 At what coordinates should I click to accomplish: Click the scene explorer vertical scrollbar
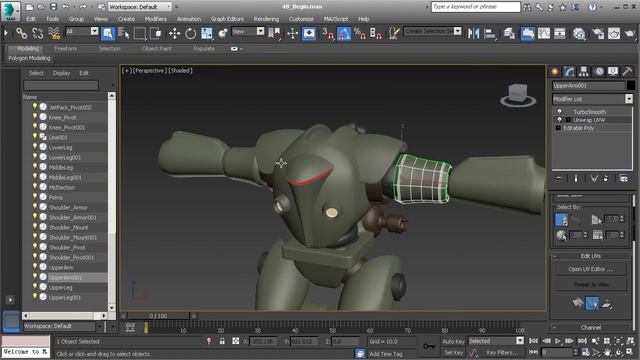[111, 202]
